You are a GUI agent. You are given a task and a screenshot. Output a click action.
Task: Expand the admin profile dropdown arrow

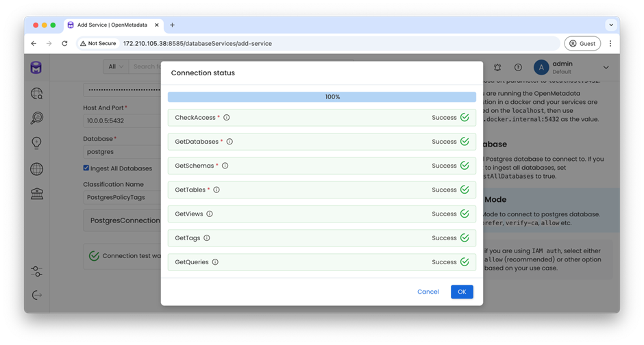click(x=606, y=67)
